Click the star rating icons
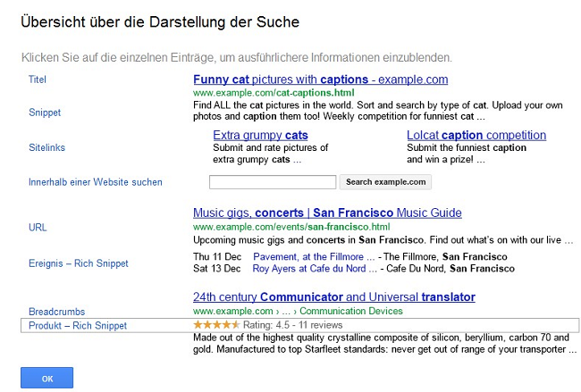The width and height of the screenshot is (581, 392). click(x=216, y=325)
